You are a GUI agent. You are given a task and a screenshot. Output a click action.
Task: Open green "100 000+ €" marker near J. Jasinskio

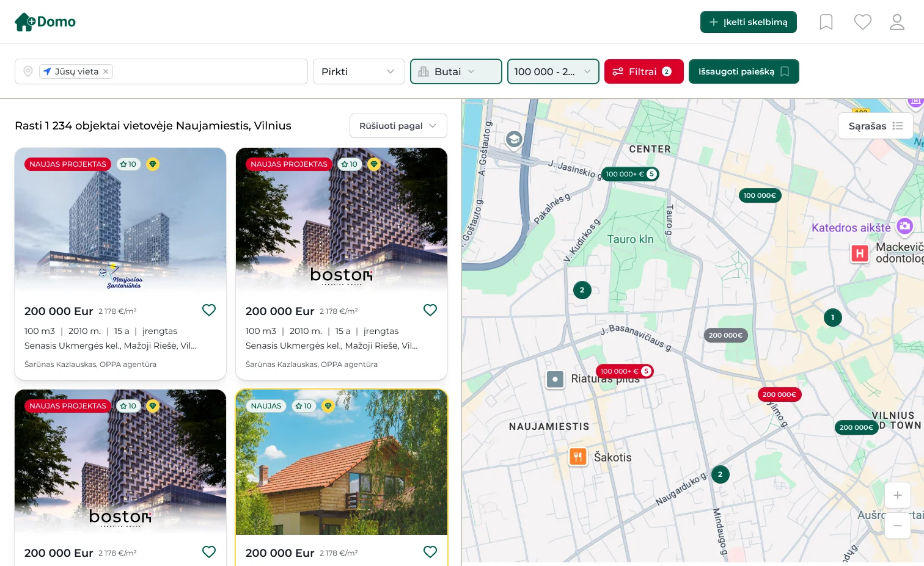(x=630, y=174)
